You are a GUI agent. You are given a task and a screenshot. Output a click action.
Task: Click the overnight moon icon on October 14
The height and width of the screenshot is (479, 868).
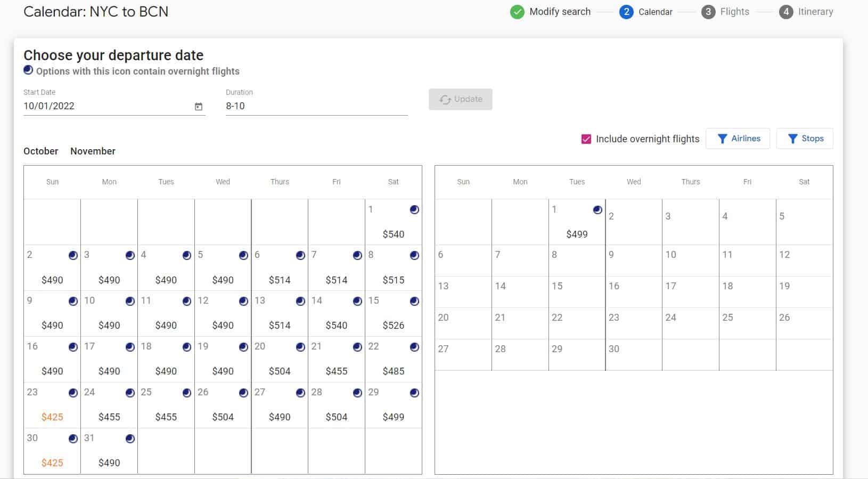tap(357, 301)
